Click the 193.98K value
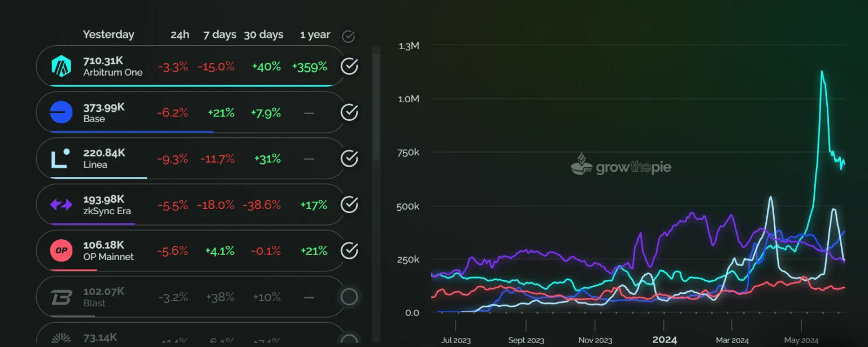Screen dimensions: 868x347 click(104, 199)
